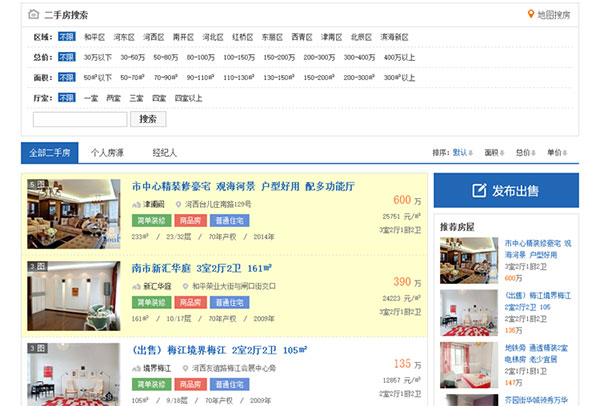Open the 390万 listing photo thumbnail
This screenshot has height=406, width=600.
click(x=73, y=296)
